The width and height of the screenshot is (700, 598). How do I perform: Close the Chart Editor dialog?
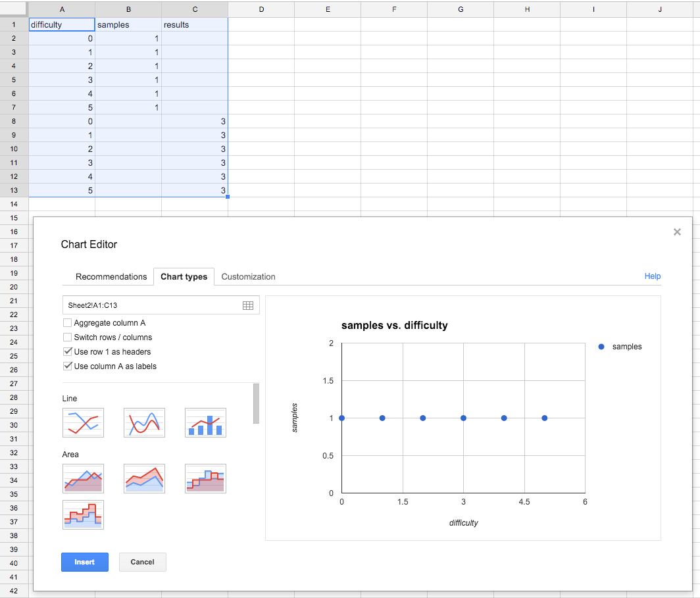[677, 232]
